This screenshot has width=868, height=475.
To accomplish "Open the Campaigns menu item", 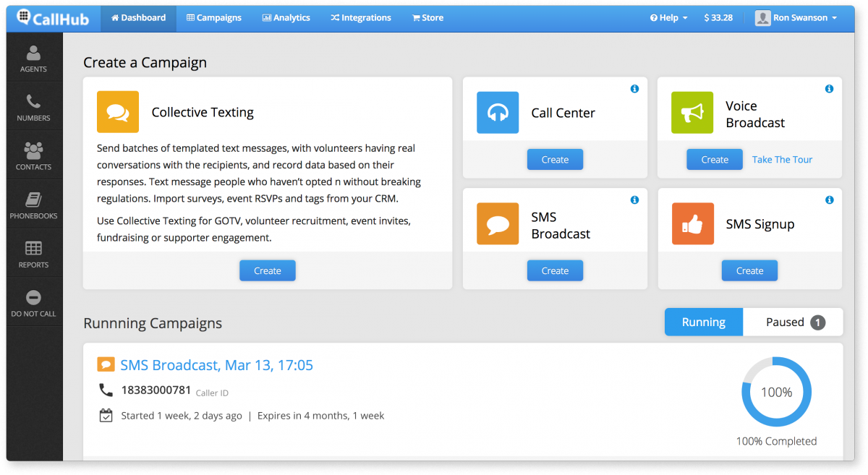I will pos(214,18).
